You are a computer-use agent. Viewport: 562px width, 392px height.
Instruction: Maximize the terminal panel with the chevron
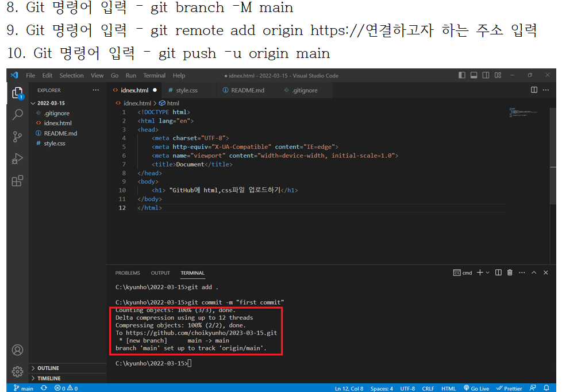533,273
